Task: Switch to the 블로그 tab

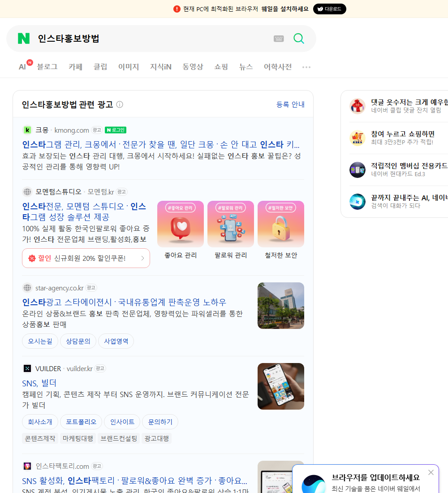Action: pyautogui.click(x=47, y=67)
